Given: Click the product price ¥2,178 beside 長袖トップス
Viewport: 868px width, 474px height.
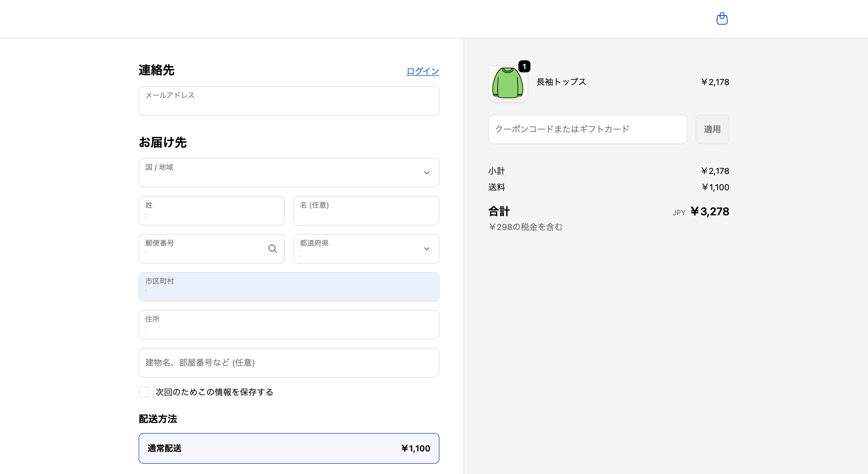Looking at the screenshot, I should coord(715,82).
